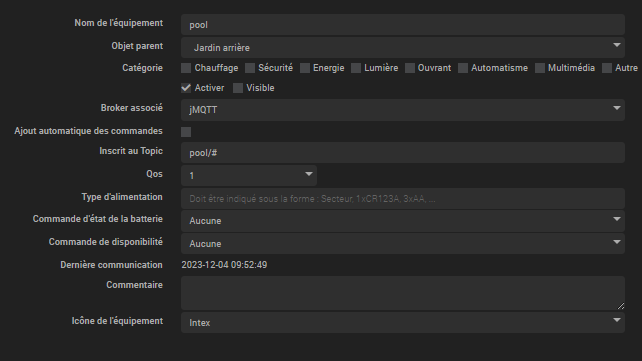Open the Icône de l'équipement dropdown

tap(403, 323)
